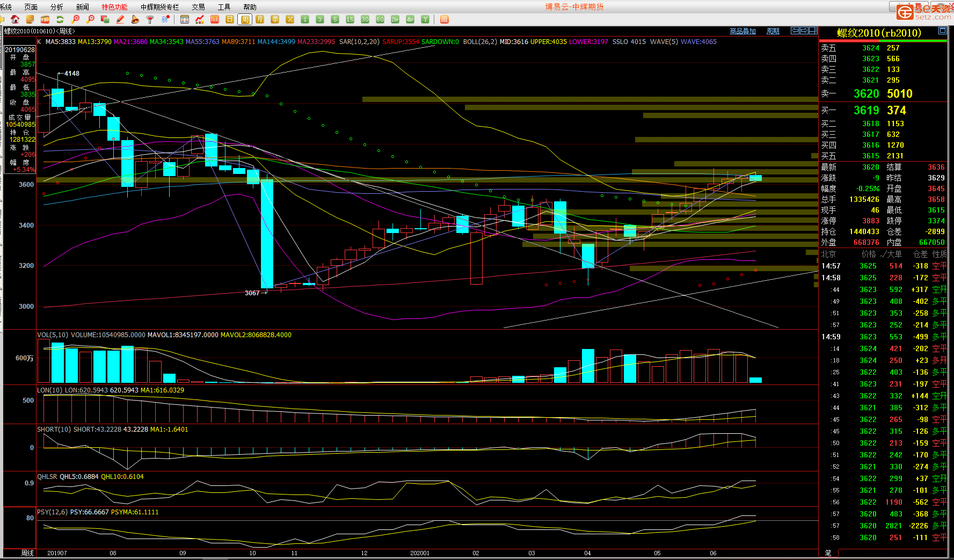Select the red drawing pencil tool

point(120,19)
